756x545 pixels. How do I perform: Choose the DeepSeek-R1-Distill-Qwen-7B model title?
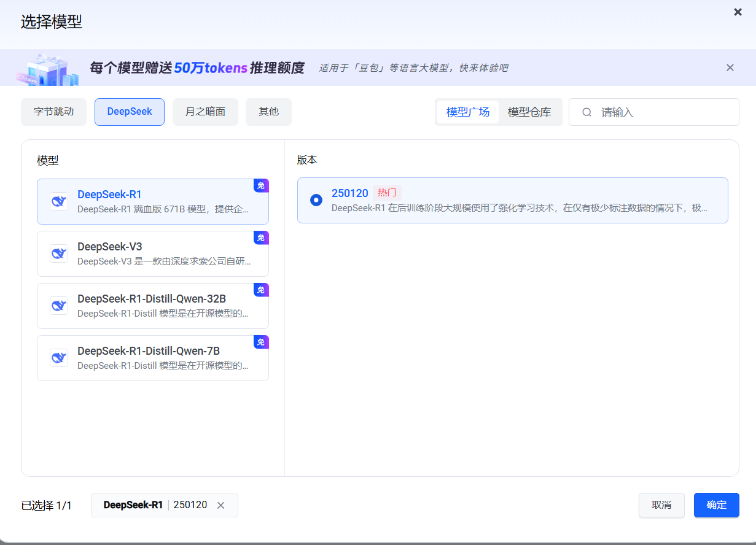pos(149,351)
